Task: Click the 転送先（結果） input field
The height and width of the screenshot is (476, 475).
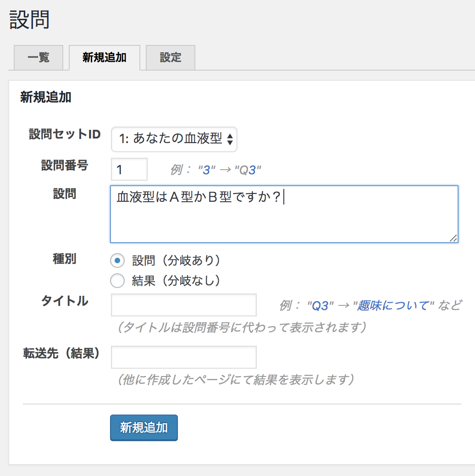Action: [183, 357]
